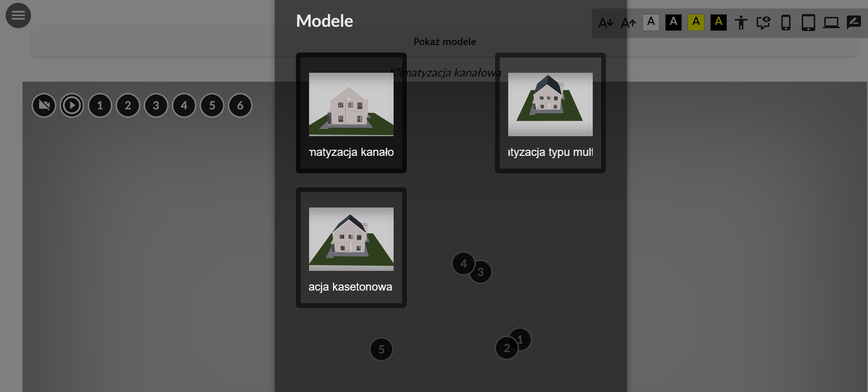Choose the white background contrast swatch

[651, 22]
